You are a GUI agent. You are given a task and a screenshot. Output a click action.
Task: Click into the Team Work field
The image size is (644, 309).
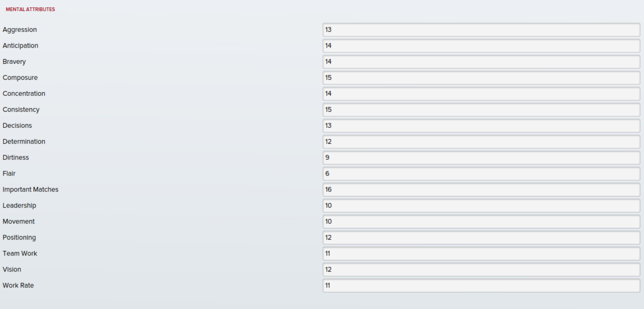pos(481,254)
